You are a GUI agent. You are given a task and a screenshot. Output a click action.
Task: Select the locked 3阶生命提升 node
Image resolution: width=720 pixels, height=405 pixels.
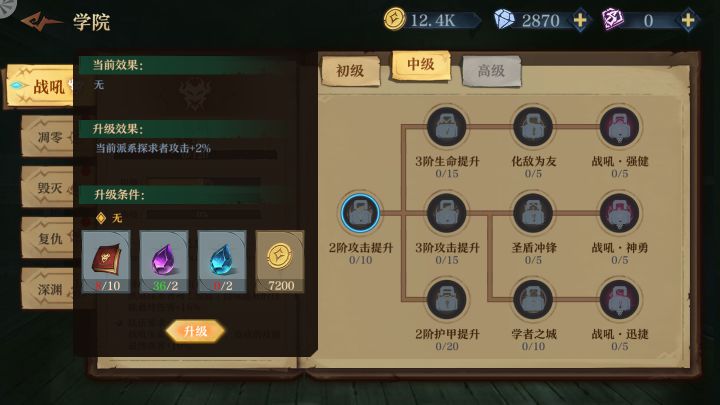pos(446,126)
